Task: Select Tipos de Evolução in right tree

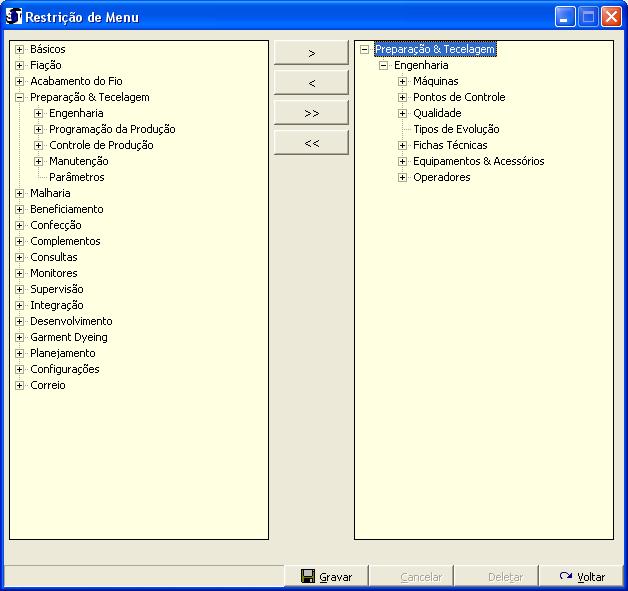Action: 456,129
